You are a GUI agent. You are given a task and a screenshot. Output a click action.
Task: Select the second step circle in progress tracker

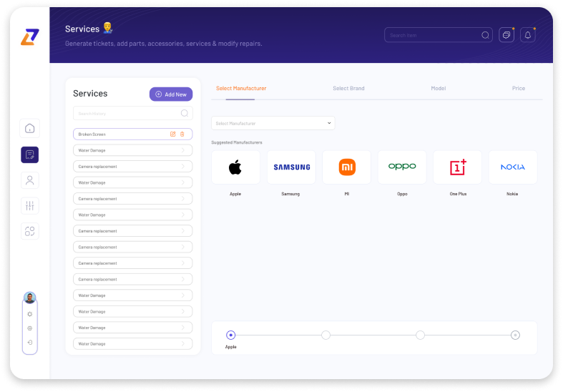(x=325, y=335)
